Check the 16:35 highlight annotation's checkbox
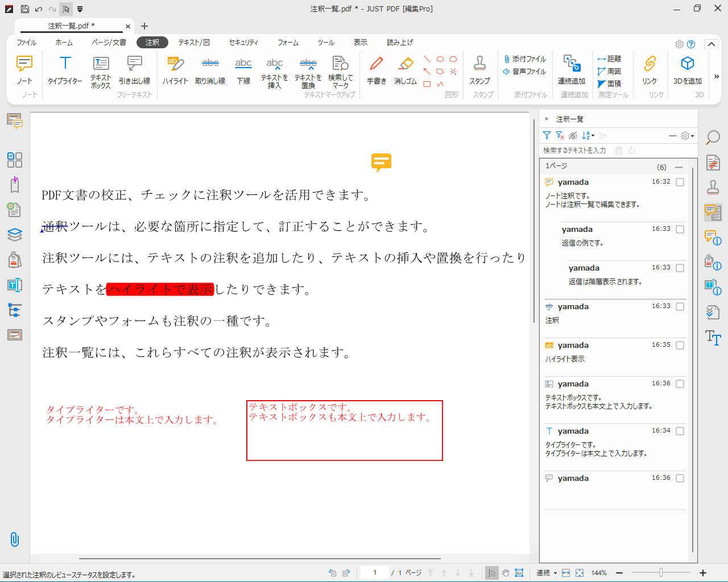Viewport: 728px width, 582px height. click(679, 345)
